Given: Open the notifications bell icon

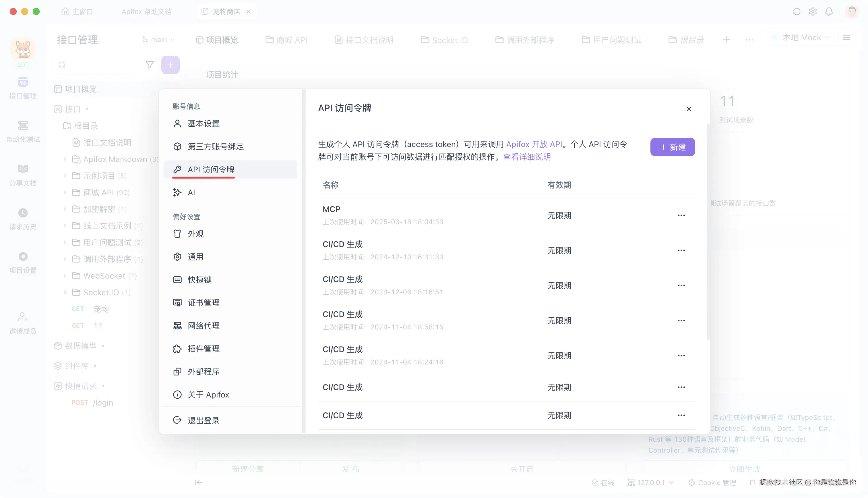Looking at the screenshot, I should pos(829,11).
